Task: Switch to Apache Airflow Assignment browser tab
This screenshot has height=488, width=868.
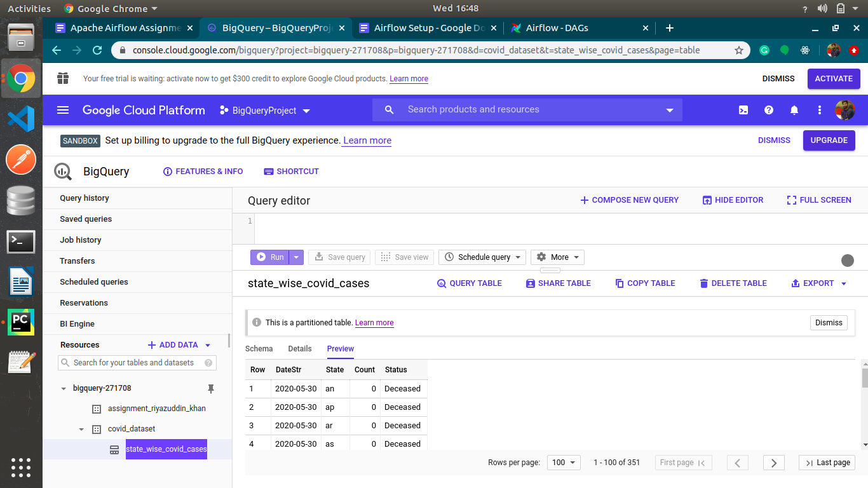Action: [x=124, y=28]
